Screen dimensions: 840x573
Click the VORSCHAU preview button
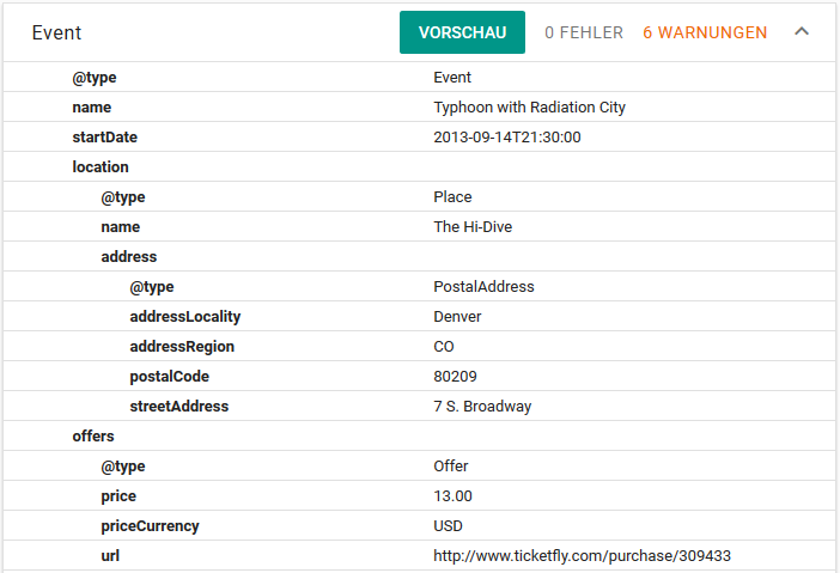pyautogui.click(x=462, y=32)
